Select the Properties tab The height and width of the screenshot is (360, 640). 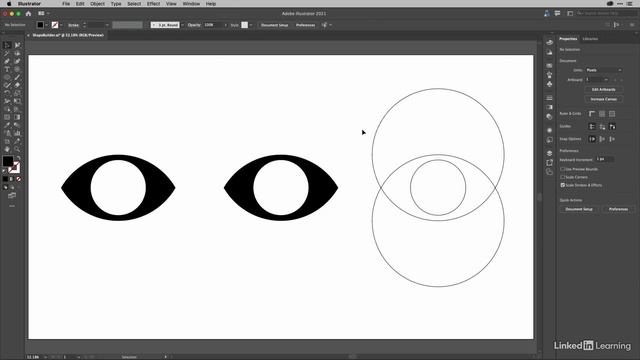568,39
